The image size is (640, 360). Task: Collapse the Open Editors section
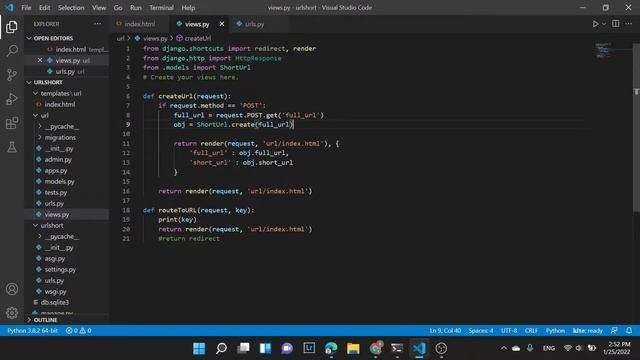pyautogui.click(x=29, y=38)
